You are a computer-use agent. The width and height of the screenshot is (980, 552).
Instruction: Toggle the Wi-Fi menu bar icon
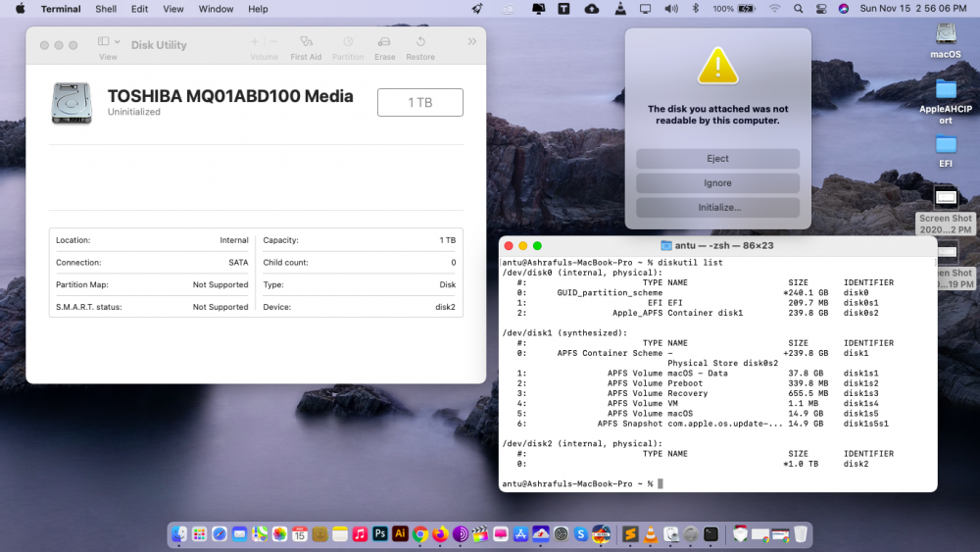pos(774,9)
